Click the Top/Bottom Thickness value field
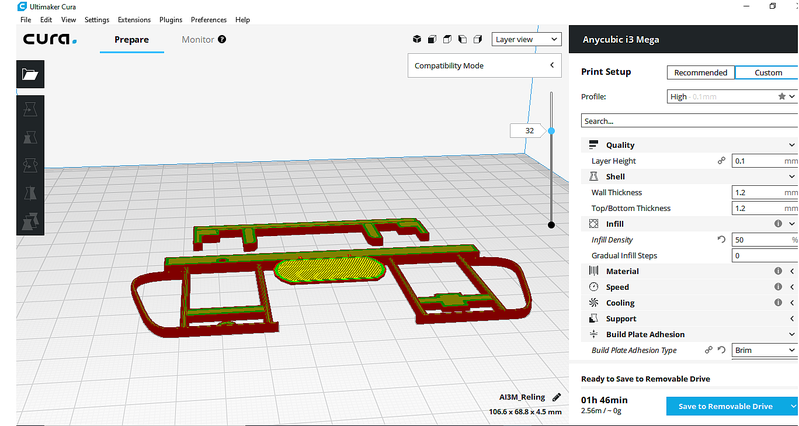799x426 pixels. click(765, 208)
